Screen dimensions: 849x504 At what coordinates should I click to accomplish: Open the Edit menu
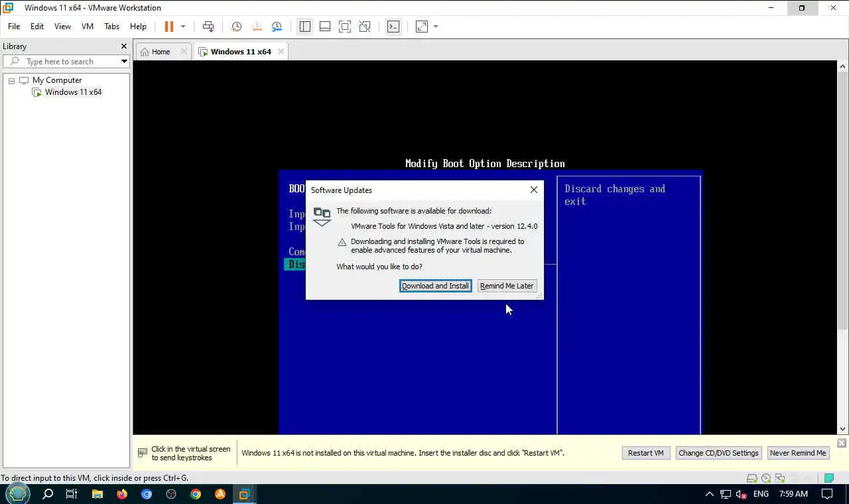point(37,27)
